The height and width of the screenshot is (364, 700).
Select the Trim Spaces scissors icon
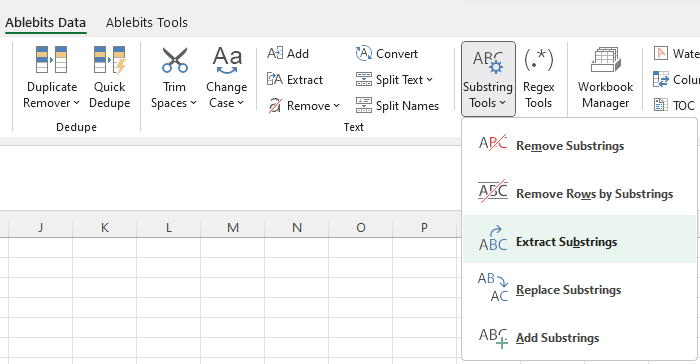click(x=175, y=61)
